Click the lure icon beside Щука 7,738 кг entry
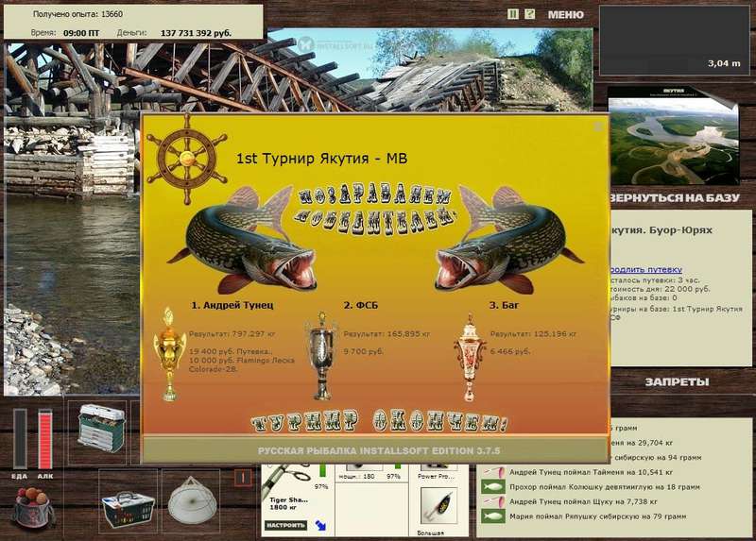 (493, 501)
